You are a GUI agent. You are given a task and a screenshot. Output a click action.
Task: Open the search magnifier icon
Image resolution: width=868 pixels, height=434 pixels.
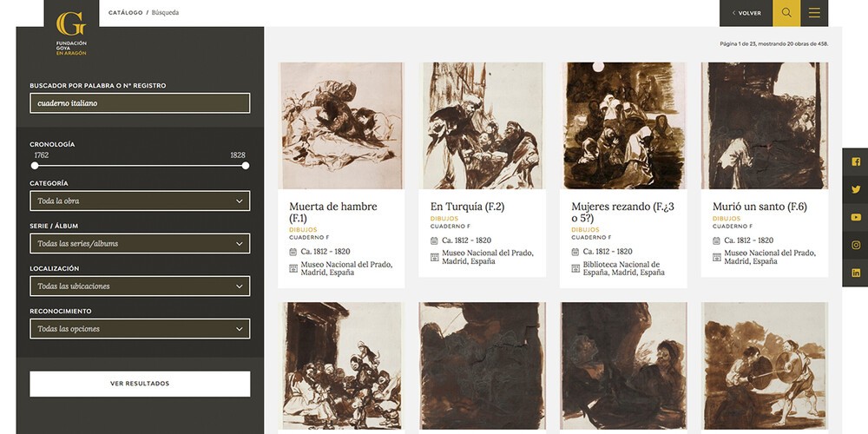pos(786,13)
